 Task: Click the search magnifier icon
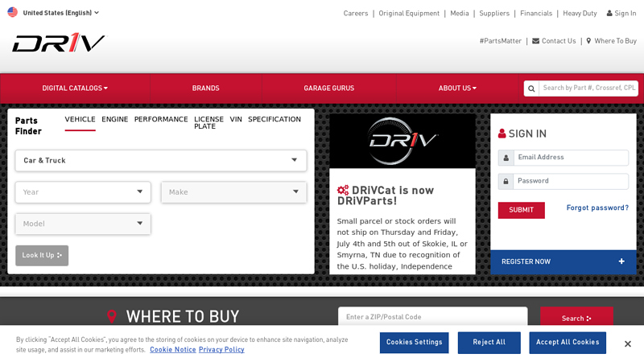(x=531, y=88)
